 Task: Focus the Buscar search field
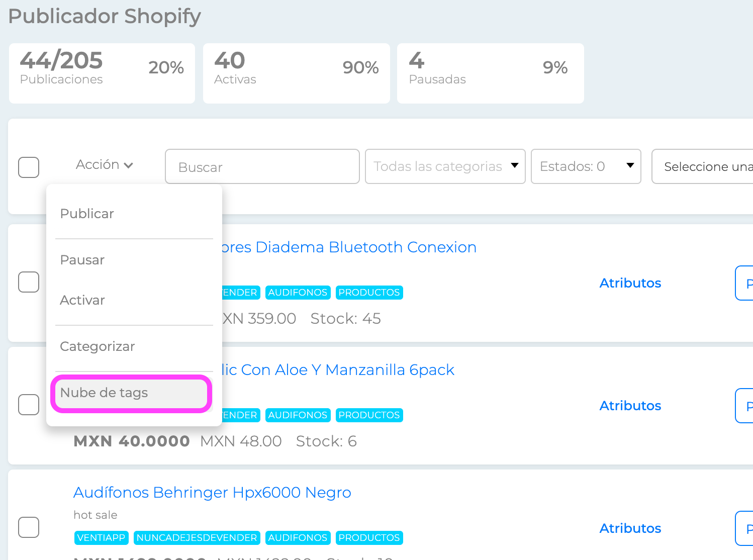pos(262,166)
